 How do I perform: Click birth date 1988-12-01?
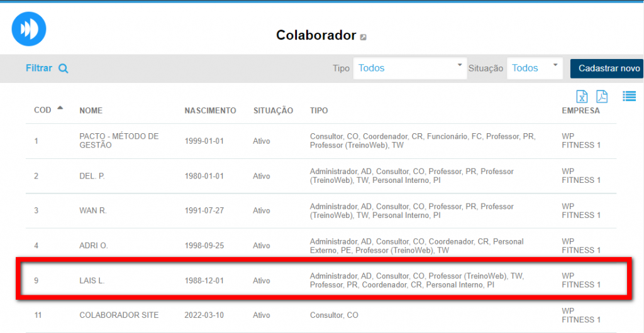tap(204, 281)
